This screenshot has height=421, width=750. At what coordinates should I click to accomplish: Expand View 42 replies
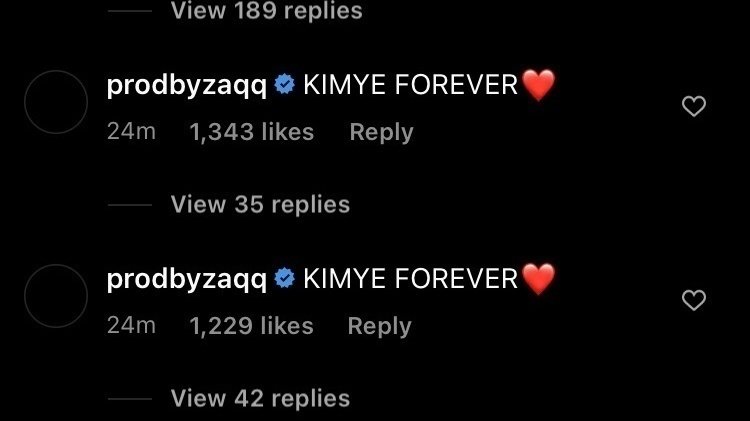260,398
